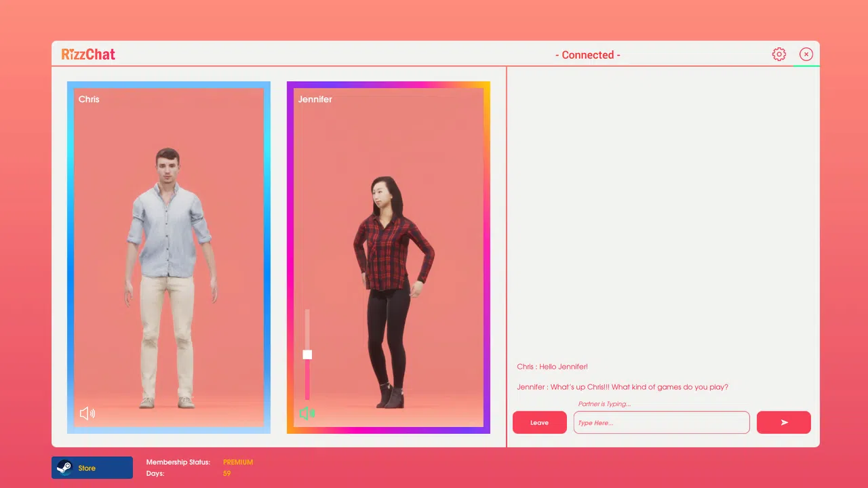Click the Jennifer name label

coord(315,99)
